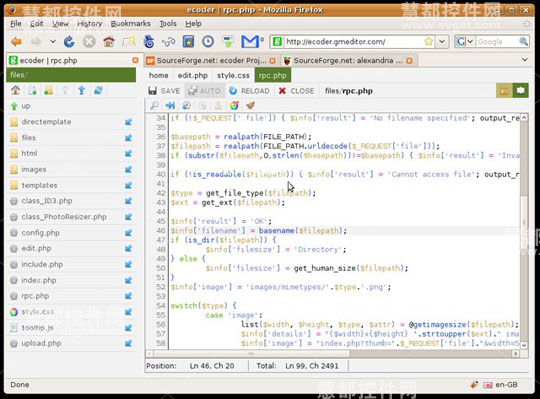Click the blue upload arrow in file panel
Screen dimensions: 540x399
pos(81,91)
